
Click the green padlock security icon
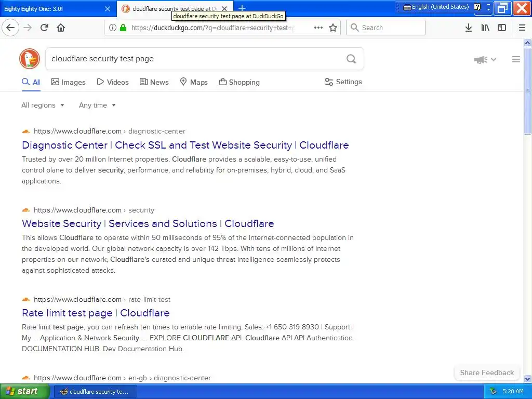tap(123, 28)
